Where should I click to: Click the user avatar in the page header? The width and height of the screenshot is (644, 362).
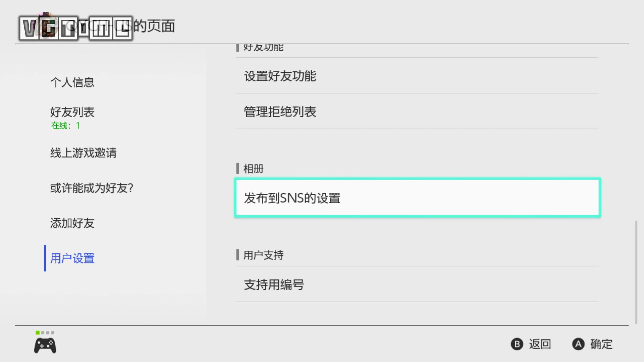click(46, 25)
